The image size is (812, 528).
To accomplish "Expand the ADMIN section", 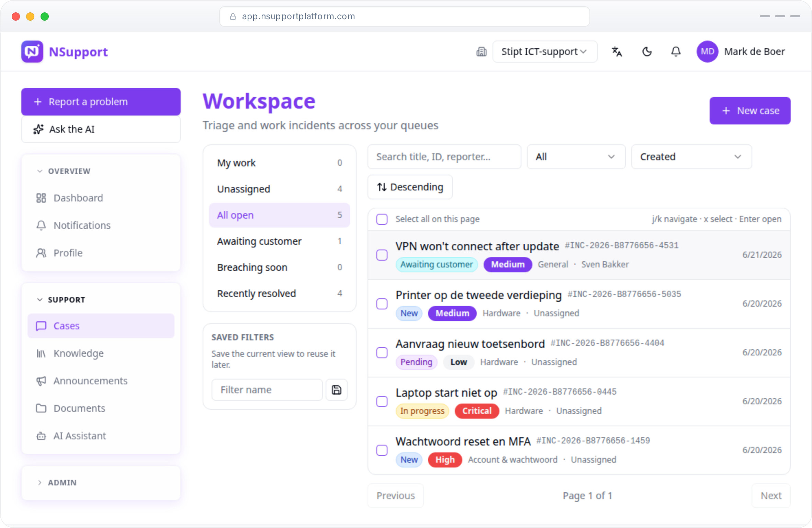I will tap(57, 483).
